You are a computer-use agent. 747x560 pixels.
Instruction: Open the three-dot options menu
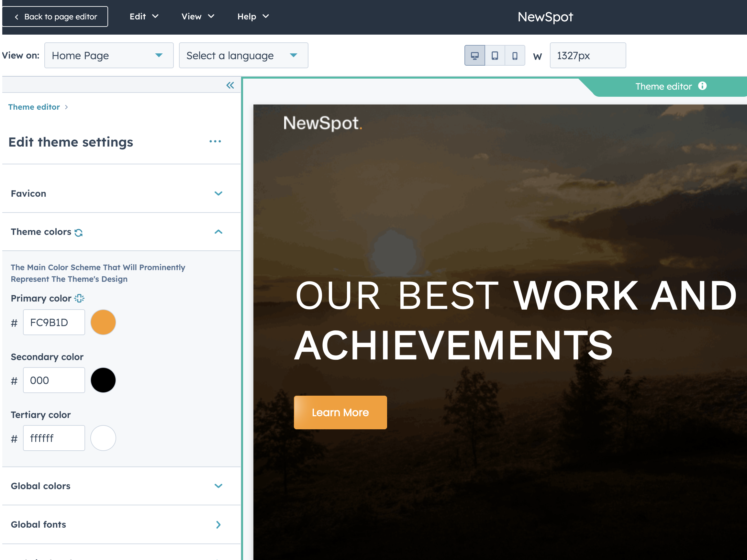point(215,142)
